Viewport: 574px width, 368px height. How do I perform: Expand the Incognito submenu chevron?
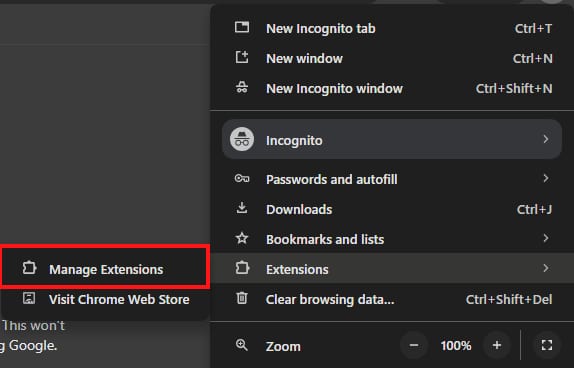click(546, 140)
